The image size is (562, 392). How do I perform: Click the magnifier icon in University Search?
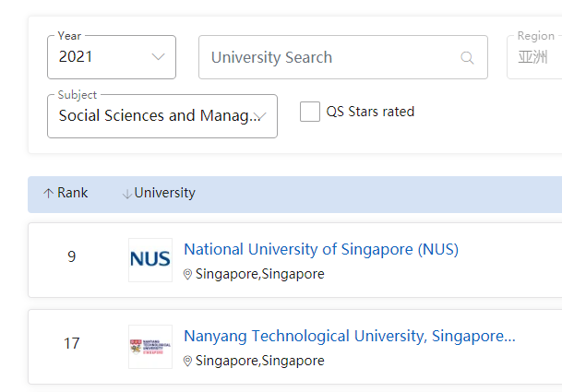(x=468, y=58)
